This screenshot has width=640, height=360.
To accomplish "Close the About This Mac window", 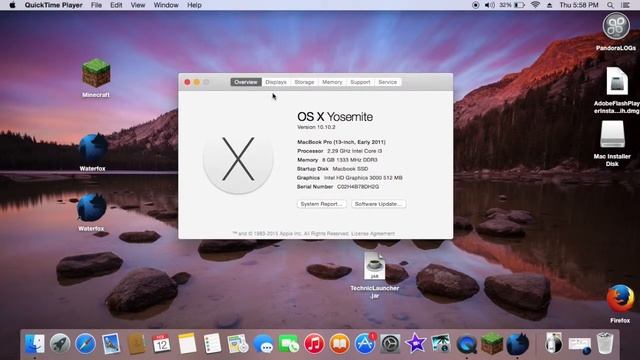I will [x=187, y=82].
